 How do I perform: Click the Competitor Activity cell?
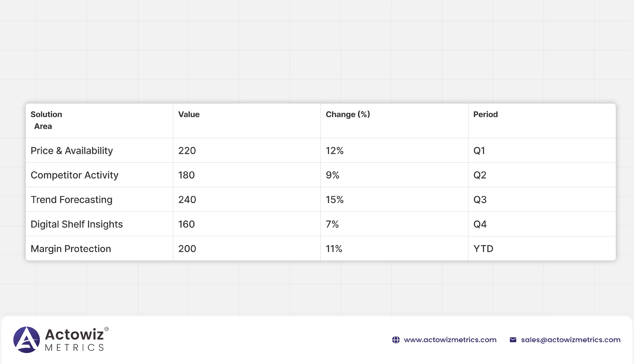point(74,175)
